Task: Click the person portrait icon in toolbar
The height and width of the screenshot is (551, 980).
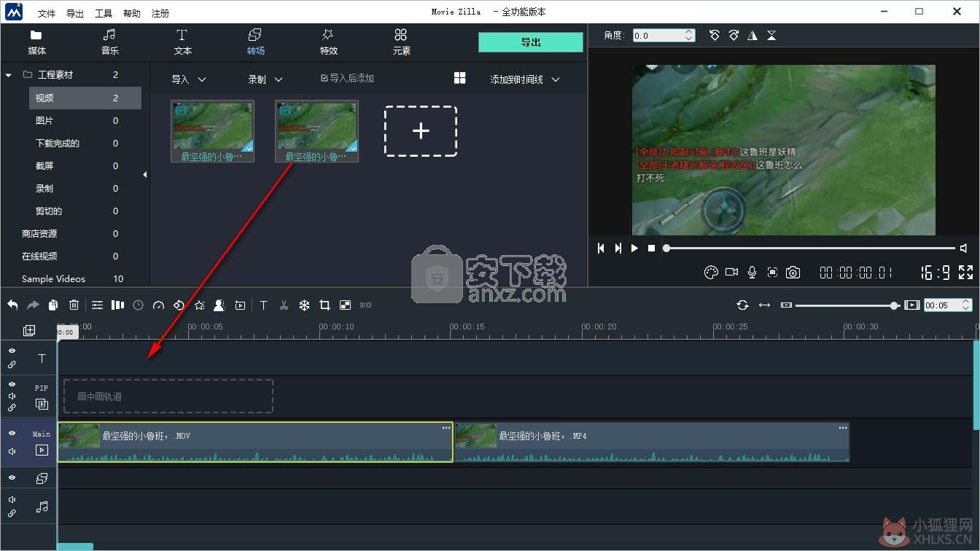Action: coord(219,305)
